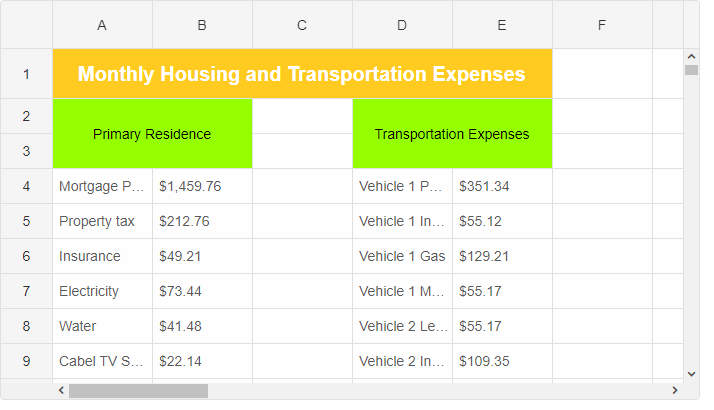Select column A header
Screen dimensions: 714x410
[102, 25]
